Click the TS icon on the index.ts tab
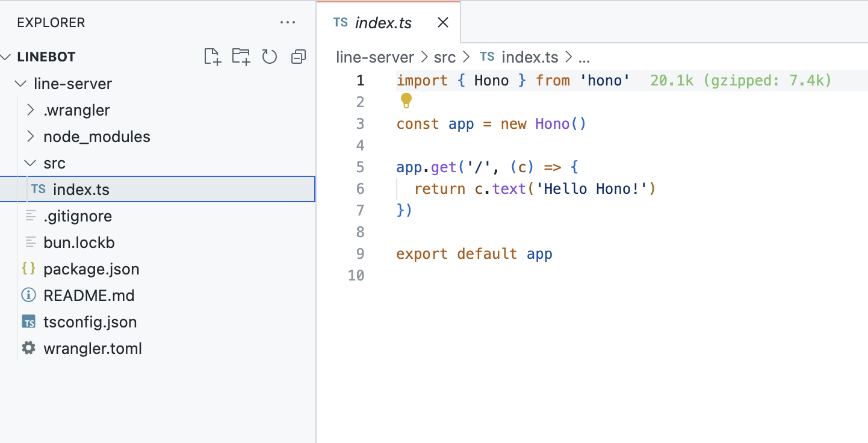The height and width of the screenshot is (443, 868). [x=340, y=23]
